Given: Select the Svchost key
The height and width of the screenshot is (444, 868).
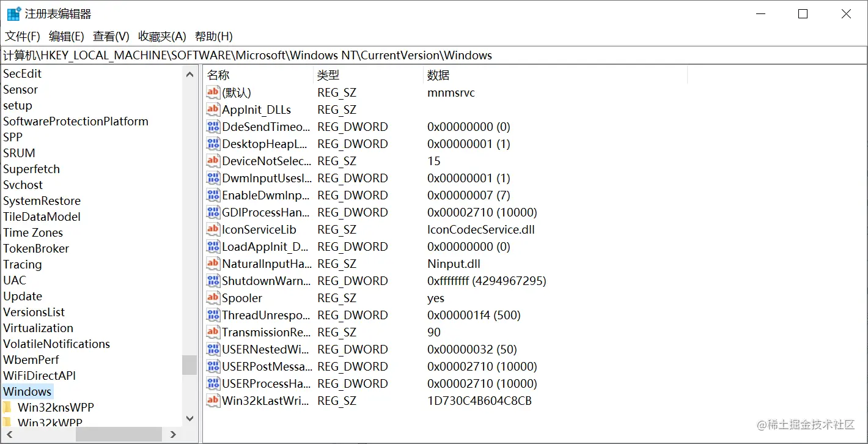Looking at the screenshot, I should point(23,185).
